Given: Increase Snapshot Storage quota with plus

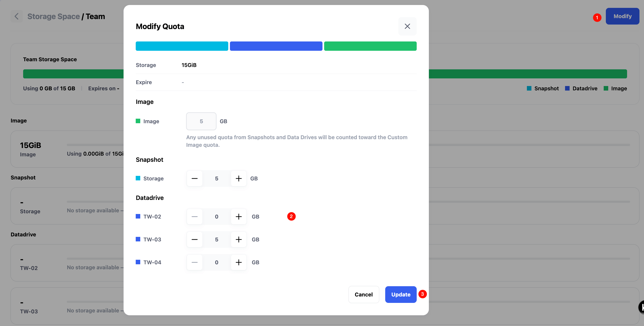Looking at the screenshot, I should pyautogui.click(x=239, y=178).
